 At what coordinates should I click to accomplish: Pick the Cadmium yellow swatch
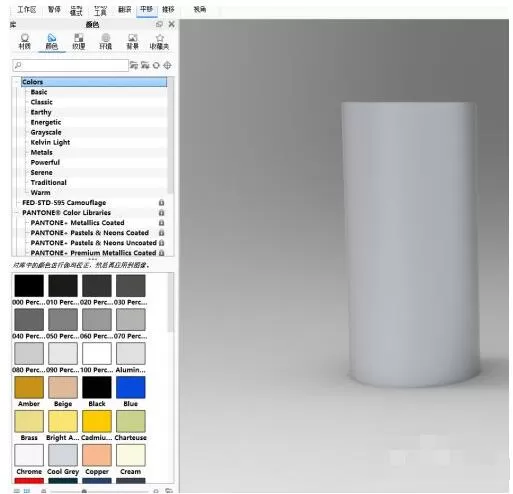coord(97,421)
